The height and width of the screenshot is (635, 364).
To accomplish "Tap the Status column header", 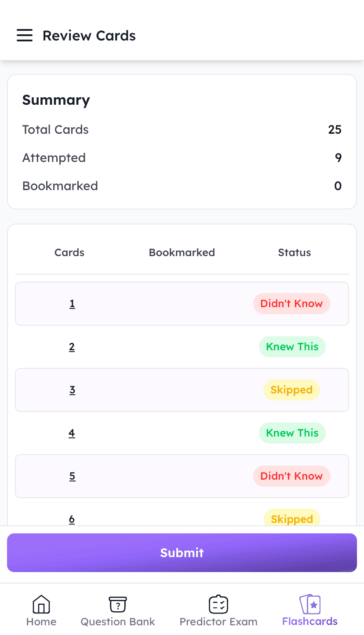I will (294, 252).
